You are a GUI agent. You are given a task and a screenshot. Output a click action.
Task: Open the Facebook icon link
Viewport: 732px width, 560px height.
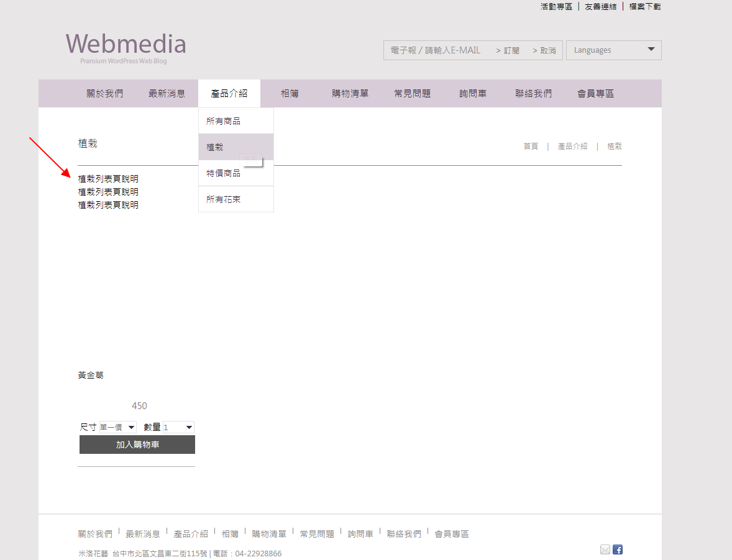(618, 549)
